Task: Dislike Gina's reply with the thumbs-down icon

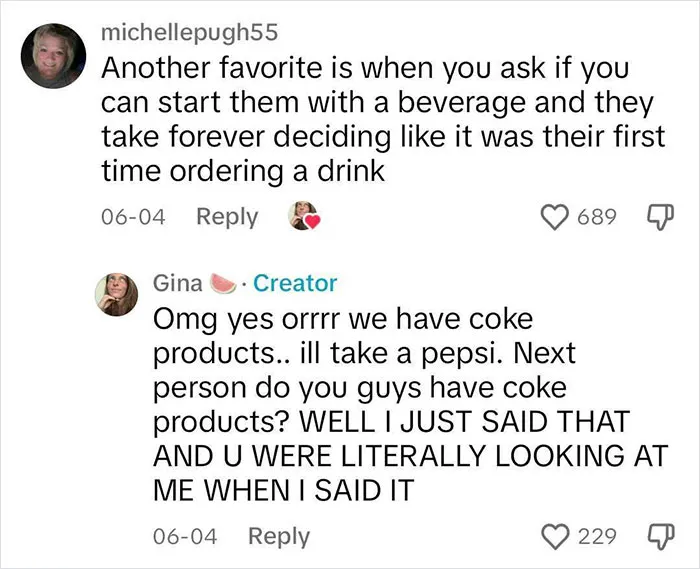Action: click(660, 536)
